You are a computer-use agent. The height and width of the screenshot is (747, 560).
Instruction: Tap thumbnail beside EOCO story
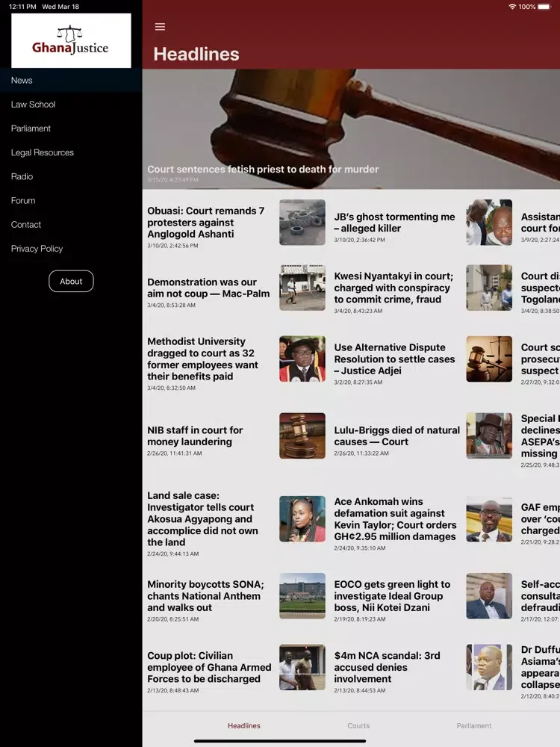(489, 596)
